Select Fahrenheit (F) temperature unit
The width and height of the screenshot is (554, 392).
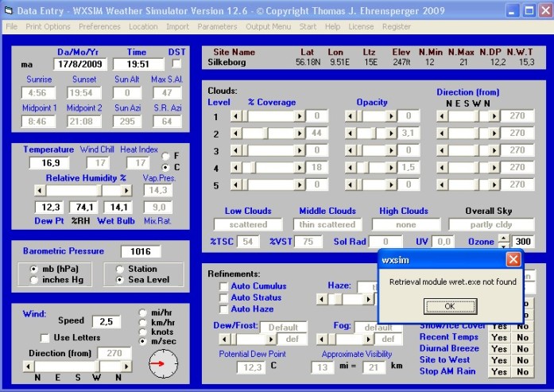click(x=165, y=156)
